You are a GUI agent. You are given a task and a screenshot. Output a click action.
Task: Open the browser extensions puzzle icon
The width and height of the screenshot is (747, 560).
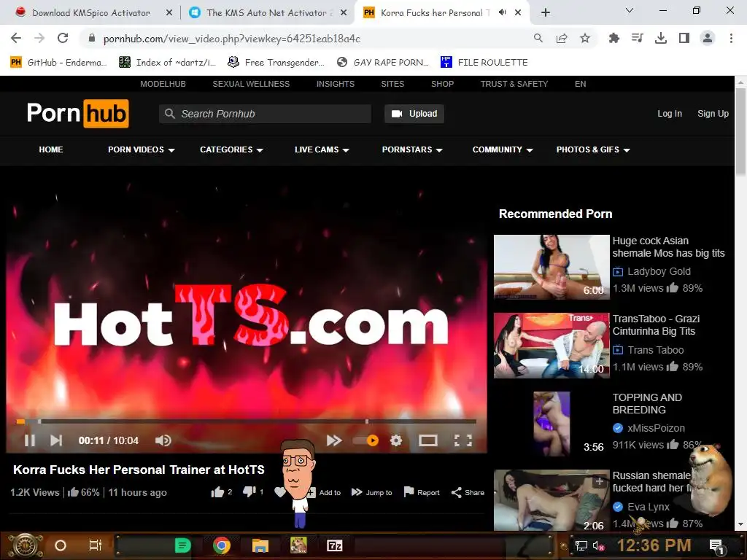coord(614,38)
